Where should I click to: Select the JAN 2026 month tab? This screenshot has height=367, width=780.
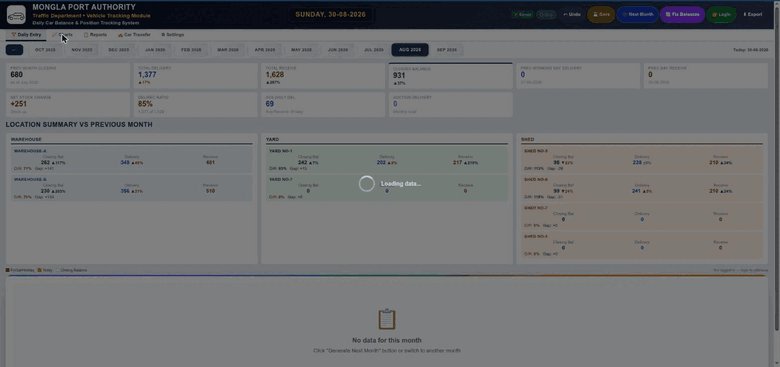[x=155, y=50]
